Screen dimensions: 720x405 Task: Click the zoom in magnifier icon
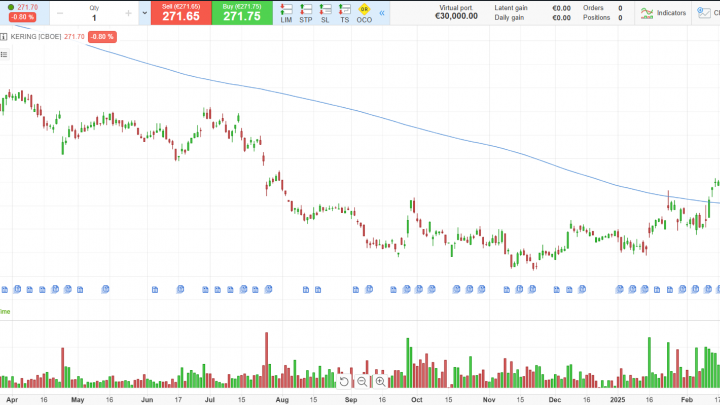tap(380, 381)
